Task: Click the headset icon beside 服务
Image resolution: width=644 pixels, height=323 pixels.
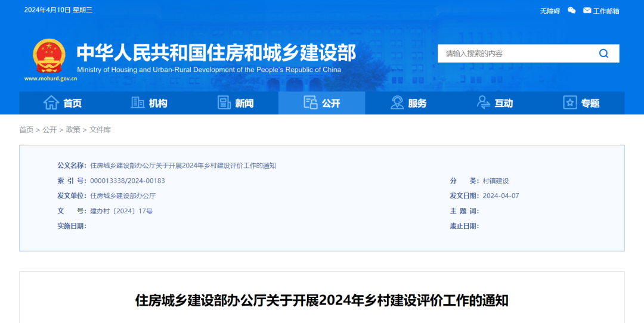Action: 397,103
